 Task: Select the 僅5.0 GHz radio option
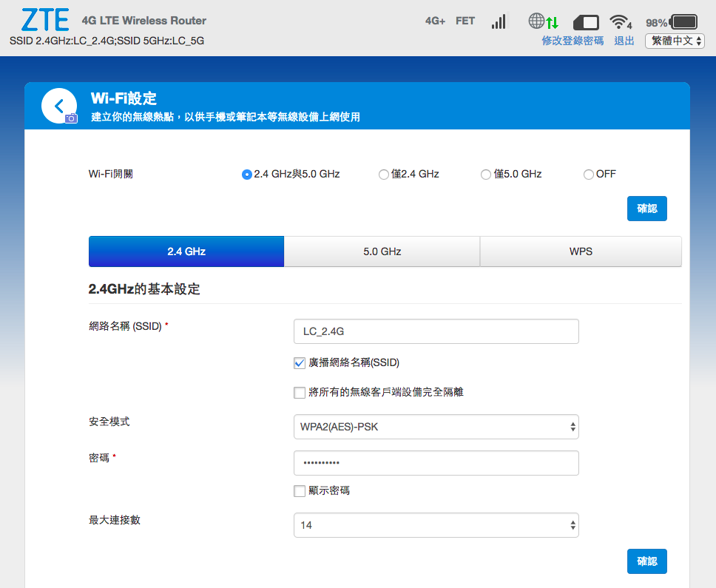pyautogui.click(x=486, y=175)
